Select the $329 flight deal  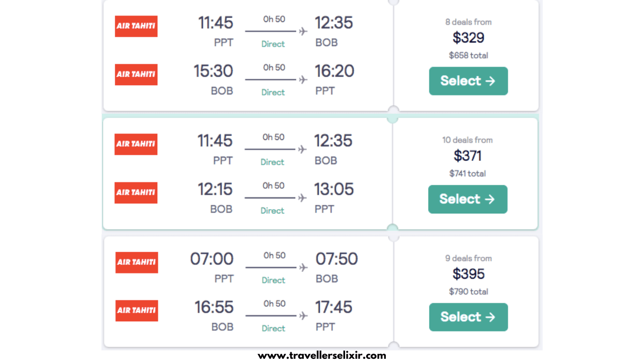click(468, 81)
